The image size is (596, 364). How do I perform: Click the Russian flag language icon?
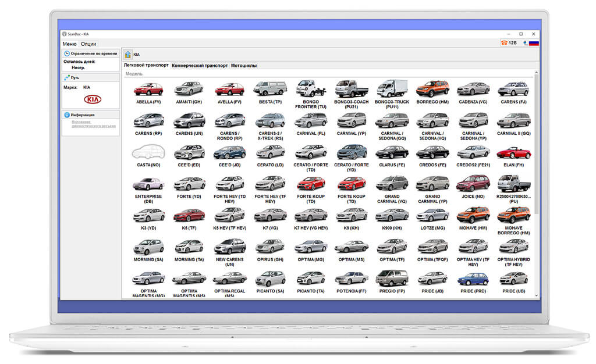point(534,43)
